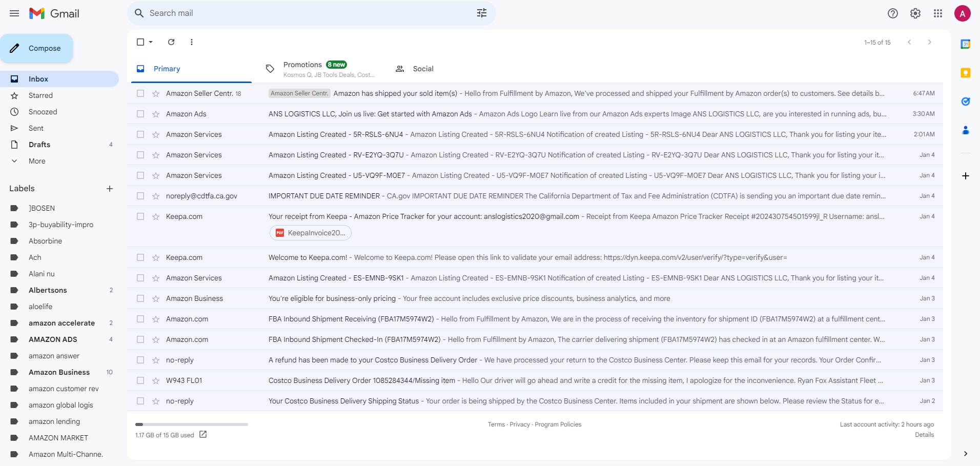Check the Keepa receipt email
The image size is (980, 466).
140,216
